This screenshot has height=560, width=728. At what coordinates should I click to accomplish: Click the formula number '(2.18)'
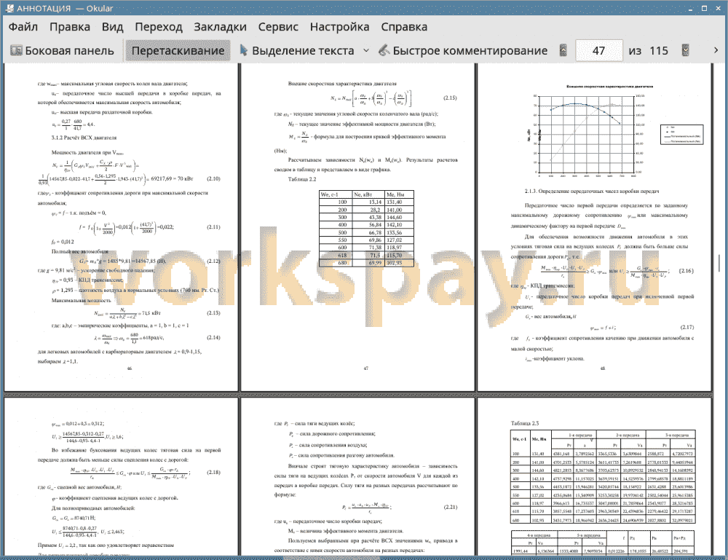pos(213,472)
